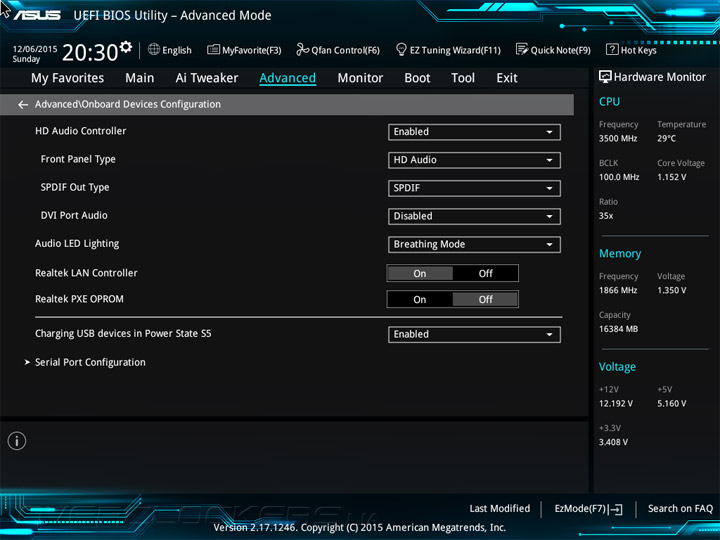The image size is (720, 540).
Task: Click memory frequency 1866 MHz
Action: pyautogui.click(x=618, y=290)
